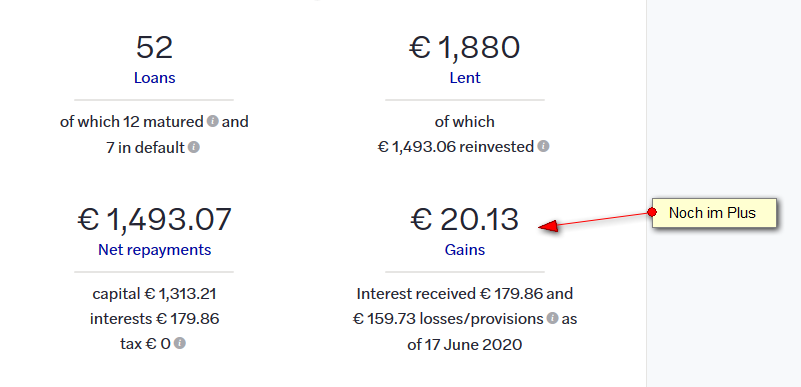Click the € 1,880 lent amount
Image resolution: width=801 pixels, height=387 pixels.
coord(465,47)
